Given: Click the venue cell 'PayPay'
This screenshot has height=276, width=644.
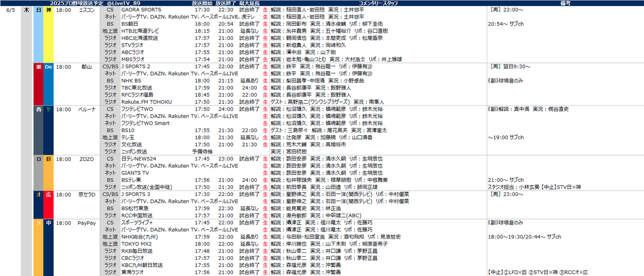Looking at the screenshot, I should (x=86, y=222).
